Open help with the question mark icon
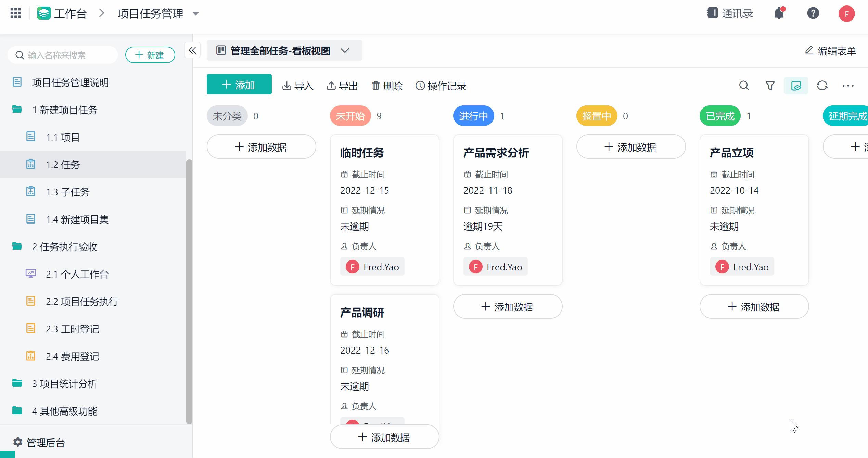 coord(813,14)
